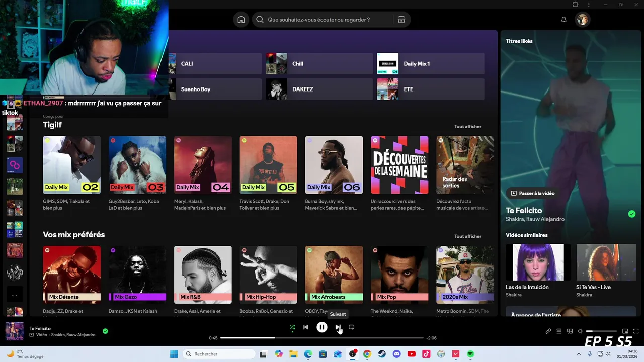
Task: Skip to next track (Suivant)
Action: (x=338, y=327)
